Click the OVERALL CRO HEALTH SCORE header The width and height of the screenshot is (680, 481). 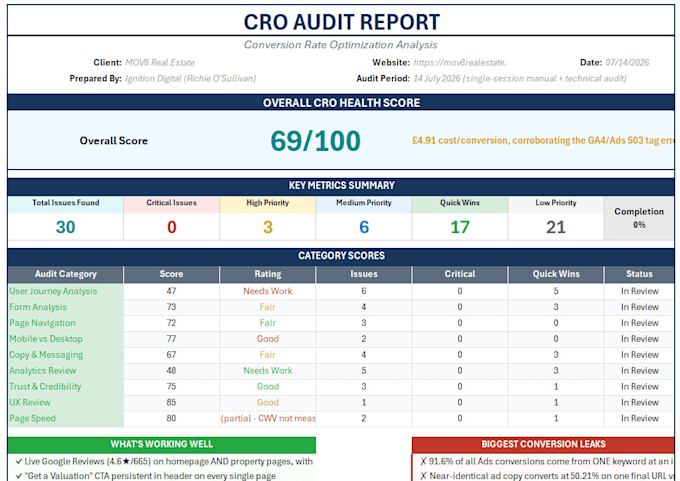pos(341,103)
